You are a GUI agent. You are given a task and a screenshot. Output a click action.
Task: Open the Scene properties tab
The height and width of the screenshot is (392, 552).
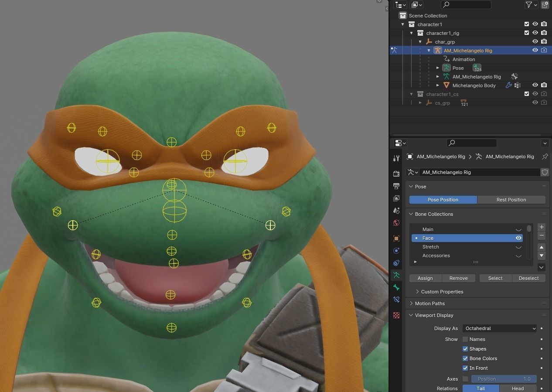[396, 211]
